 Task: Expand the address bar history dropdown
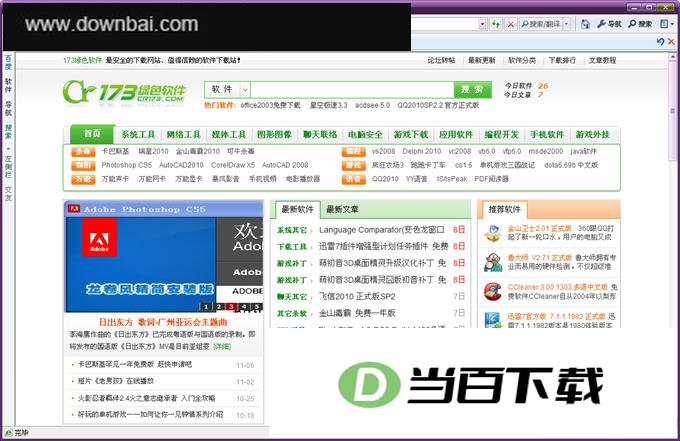point(482,24)
